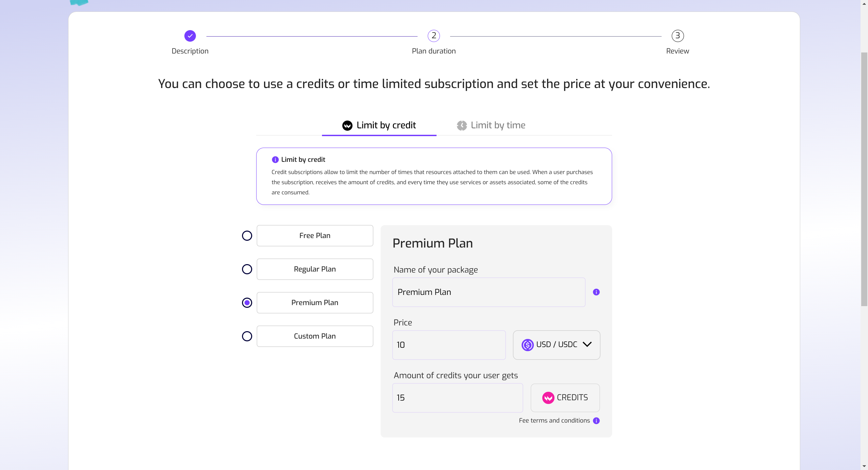Focus the Name of your package field

[488, 292]
